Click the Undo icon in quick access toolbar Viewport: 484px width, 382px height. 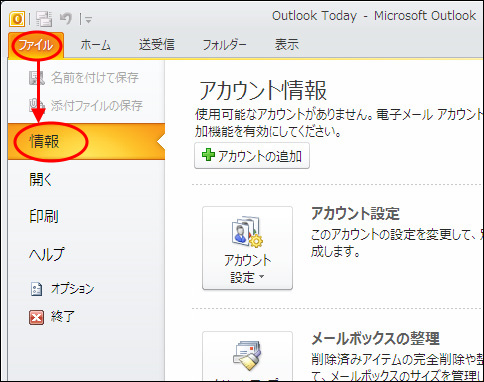66,19
